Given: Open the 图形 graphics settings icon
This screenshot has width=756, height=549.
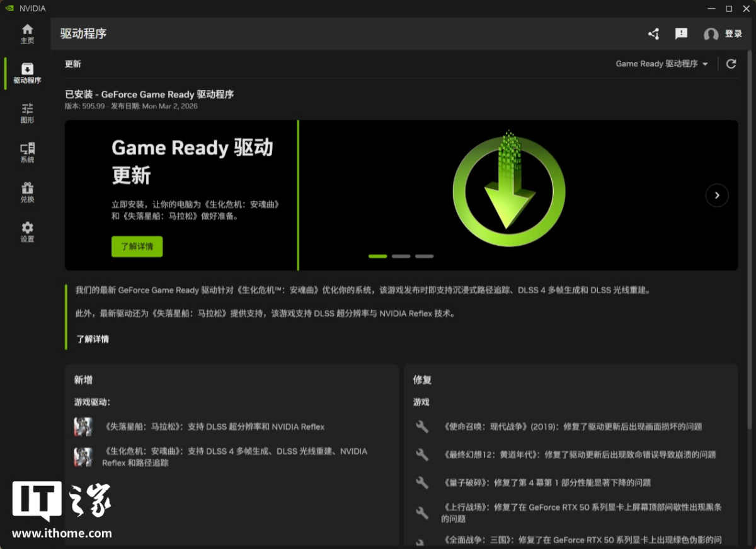Looking at the screenshot, I should tap(27, 113).
